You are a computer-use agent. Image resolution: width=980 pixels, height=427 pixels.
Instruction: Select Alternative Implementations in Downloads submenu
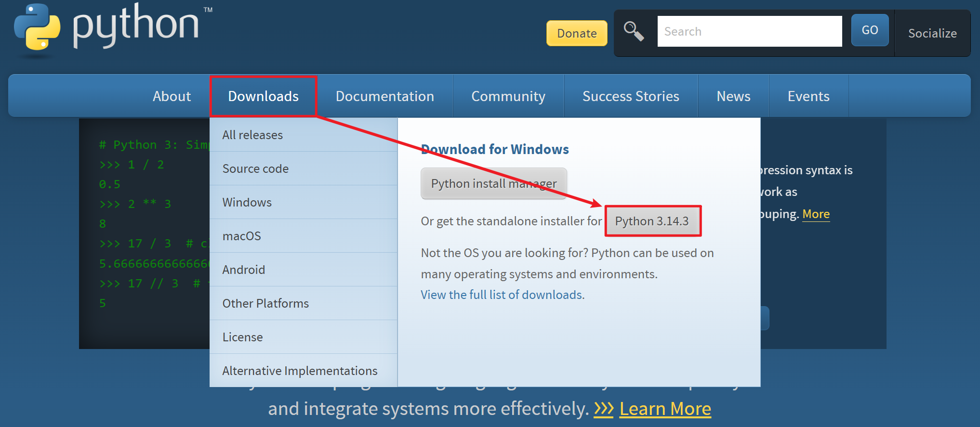click(304, 371)
